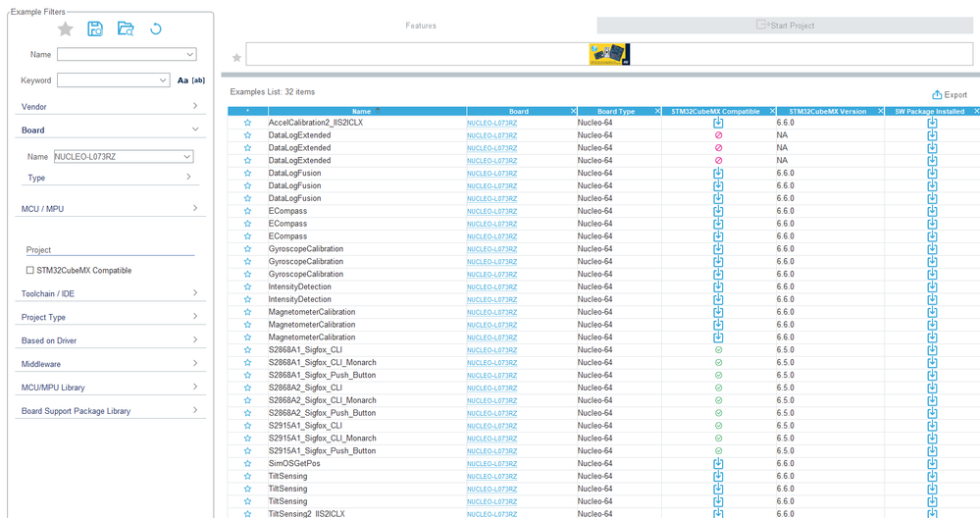Open NUCLEO-L073RZ link in S2868A1_Sigfox_CLI_Monarch row
The width and height of the screenshot is (980, 518).
(491, 363)
